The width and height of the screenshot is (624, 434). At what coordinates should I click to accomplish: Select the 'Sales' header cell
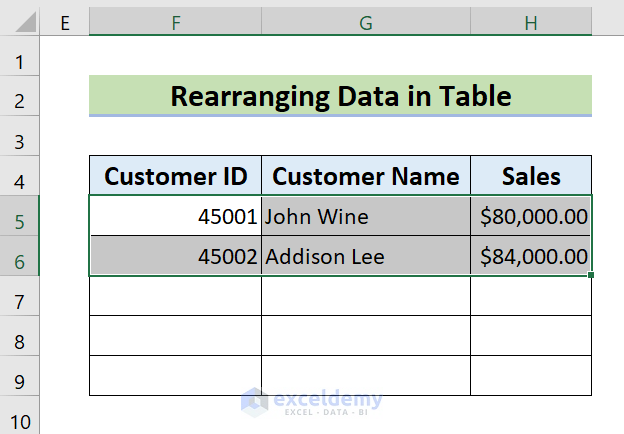tap(531, 176)
